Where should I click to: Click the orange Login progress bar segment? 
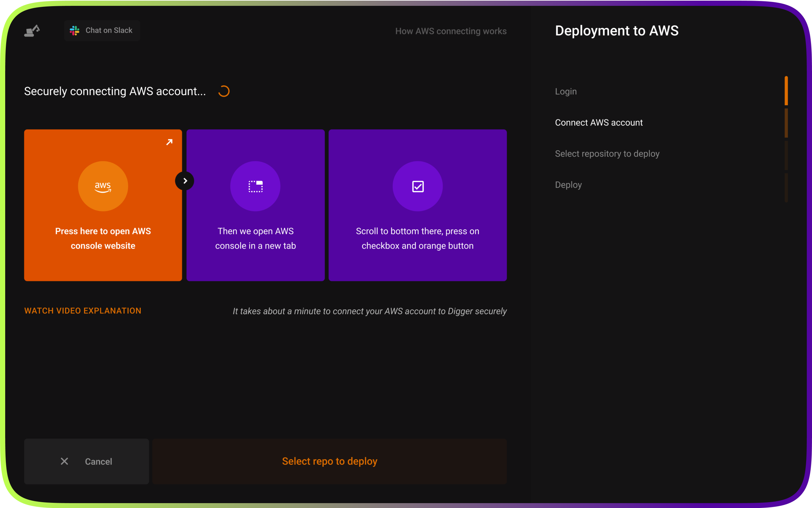click(x=786, y=91)
